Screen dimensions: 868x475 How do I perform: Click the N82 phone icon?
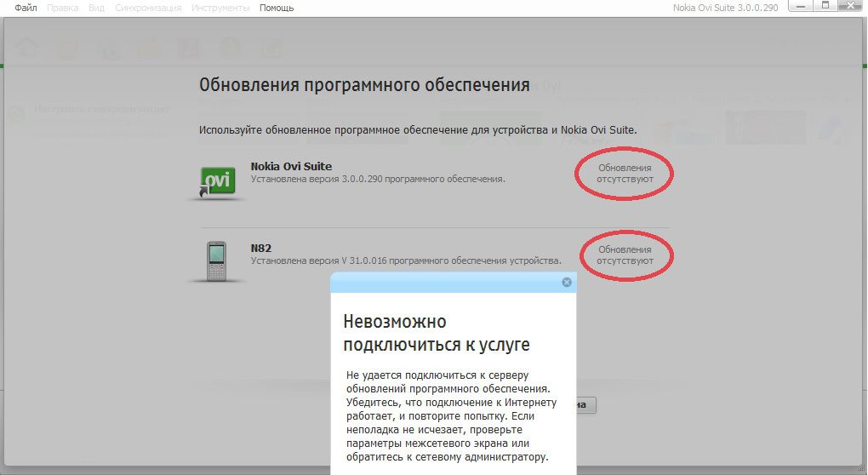tap(216, 261)
